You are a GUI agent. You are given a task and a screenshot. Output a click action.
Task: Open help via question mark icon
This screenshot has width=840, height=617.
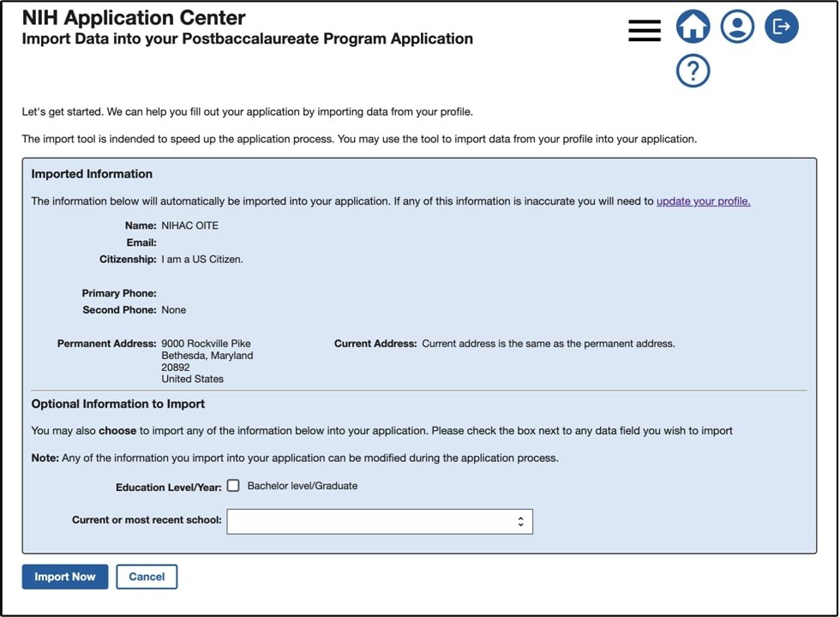click(x=693, y=71)
